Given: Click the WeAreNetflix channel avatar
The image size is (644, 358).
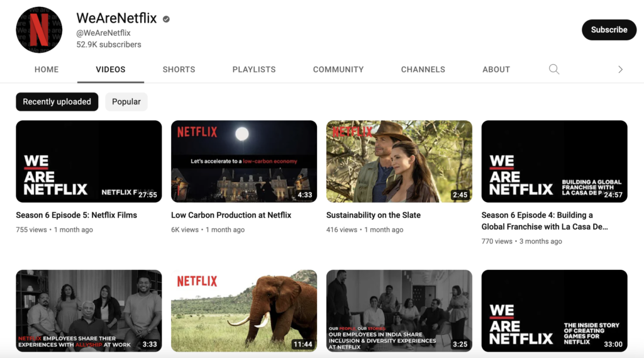Looking at the screenshot, I should coord(39,30).
